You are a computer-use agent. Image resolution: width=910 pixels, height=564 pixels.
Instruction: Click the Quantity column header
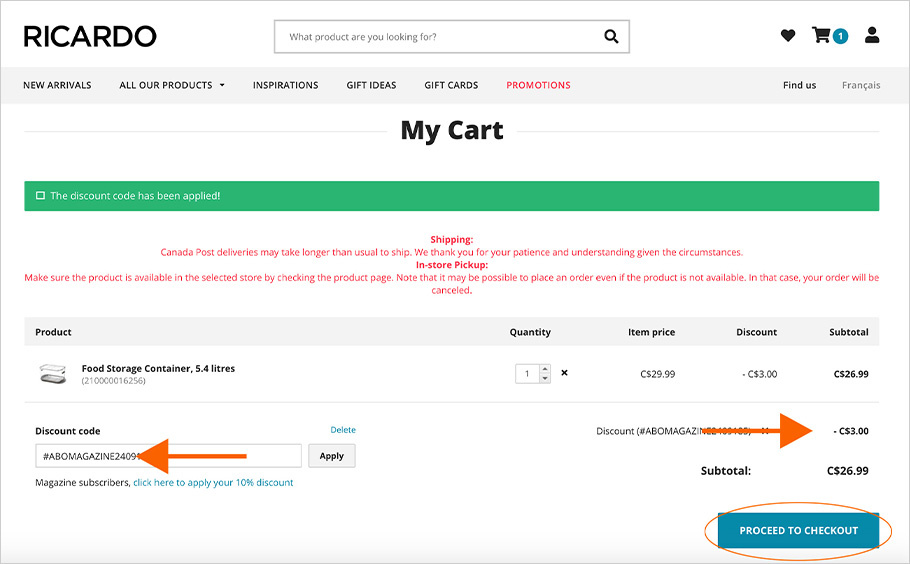530,332
